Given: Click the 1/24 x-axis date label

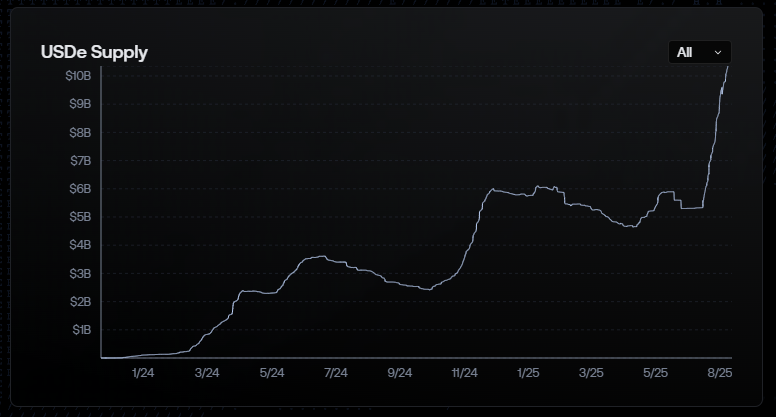Looking at the screenshot, I should pos(143,373).
